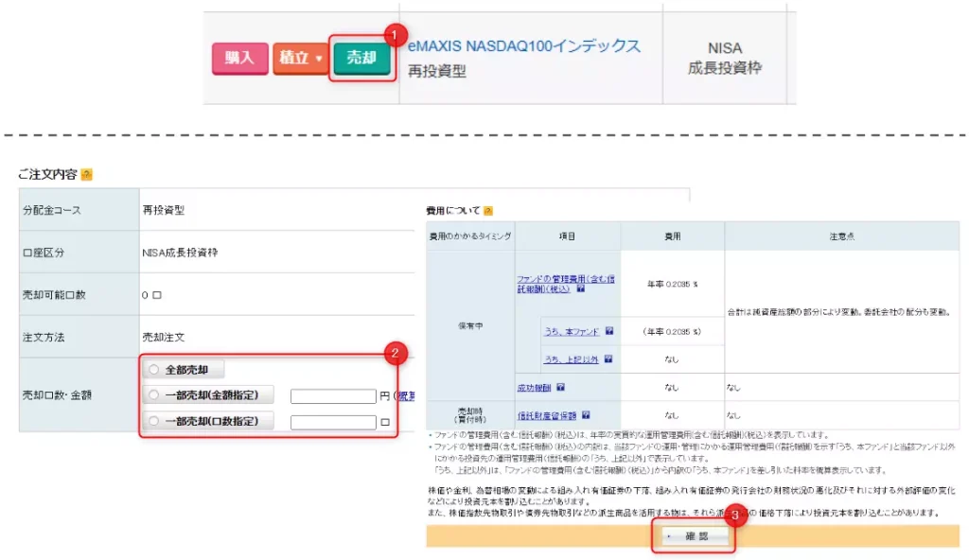969x560 pixels.
Task: Click the 再投資型 value in 分配金コース row
Action: [x=163, y=210]
